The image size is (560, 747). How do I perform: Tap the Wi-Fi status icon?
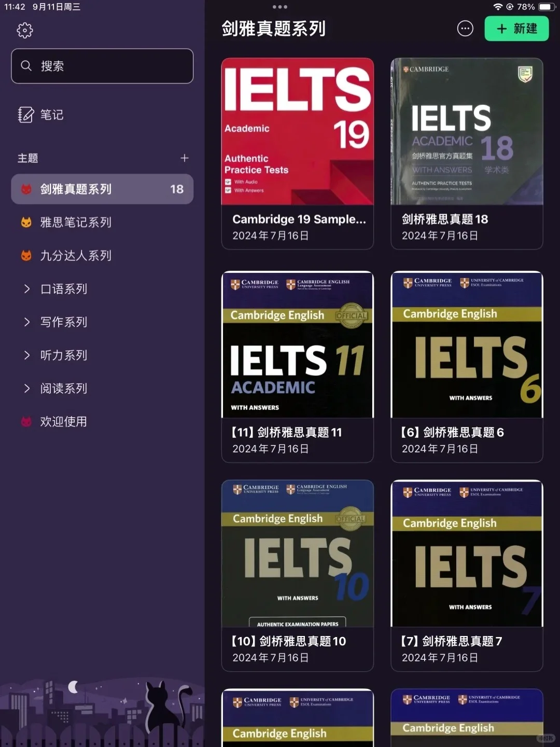click(498, 7)
